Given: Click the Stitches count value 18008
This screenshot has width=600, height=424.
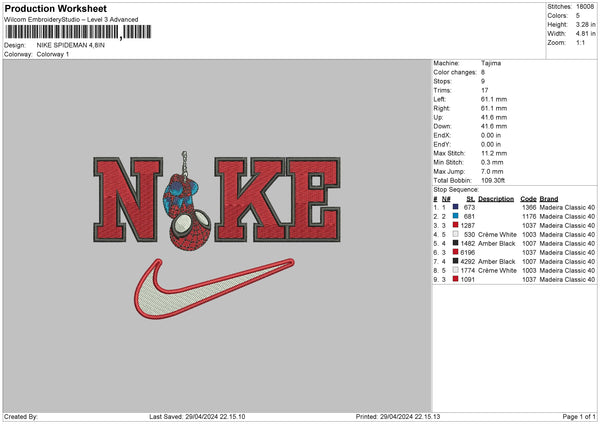Looking at the screenshot, I should pyautogui.click(x=584, y=5).
